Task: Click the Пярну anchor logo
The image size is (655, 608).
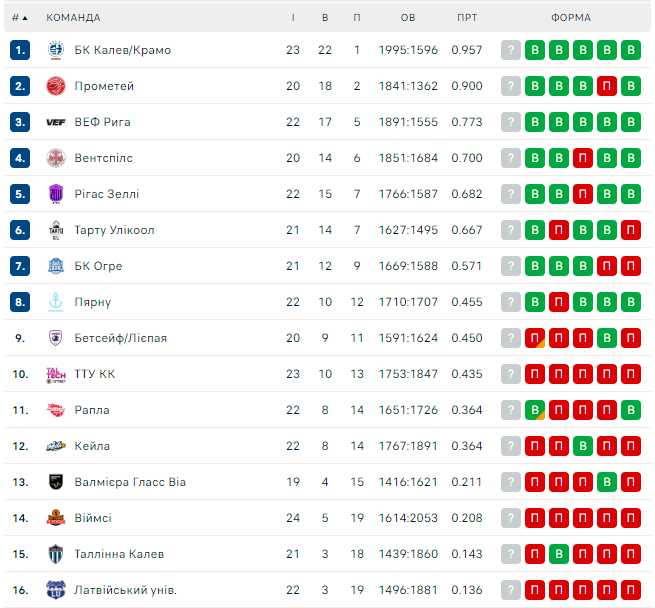Action: coord(55,302)
